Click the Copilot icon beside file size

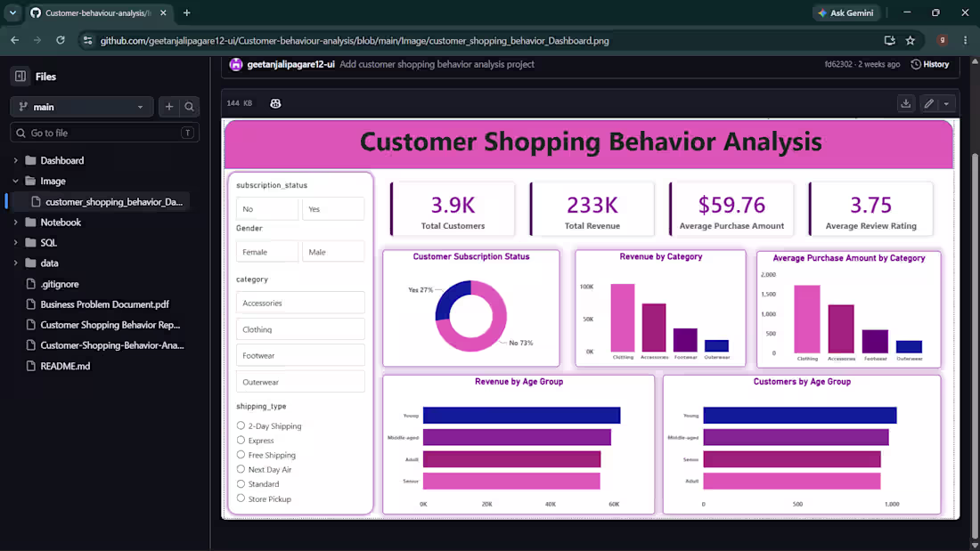tap(275, 103)
